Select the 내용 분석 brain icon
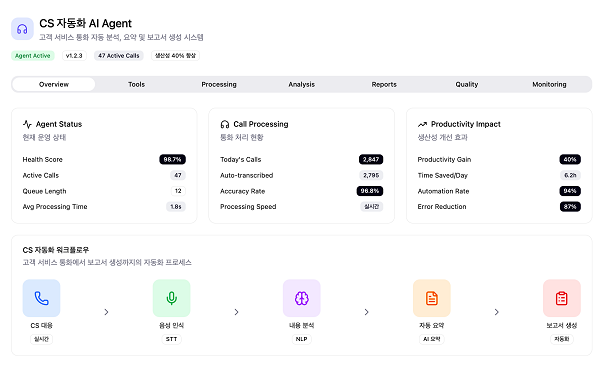Viewport: 600px width, 368px height. click(302, 298)
